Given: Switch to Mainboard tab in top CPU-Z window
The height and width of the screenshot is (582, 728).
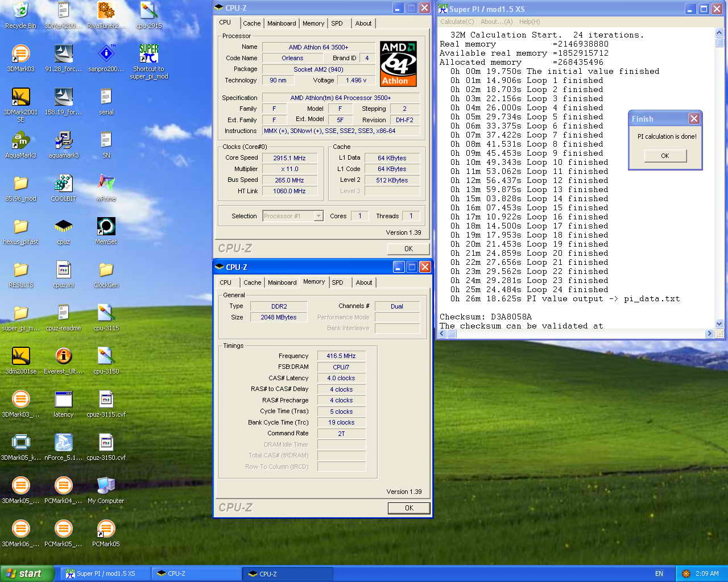Looking at the screenshot, I should coord(282,23).
